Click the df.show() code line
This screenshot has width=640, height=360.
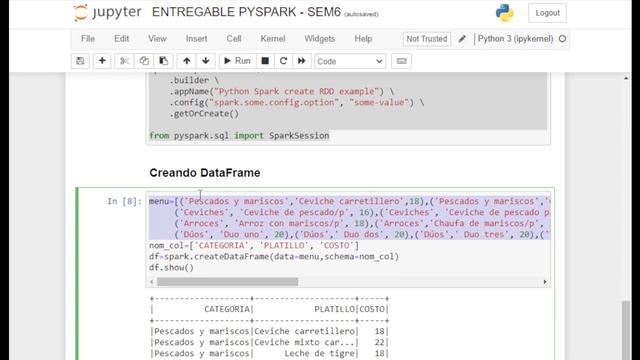(x=171, y=268)
